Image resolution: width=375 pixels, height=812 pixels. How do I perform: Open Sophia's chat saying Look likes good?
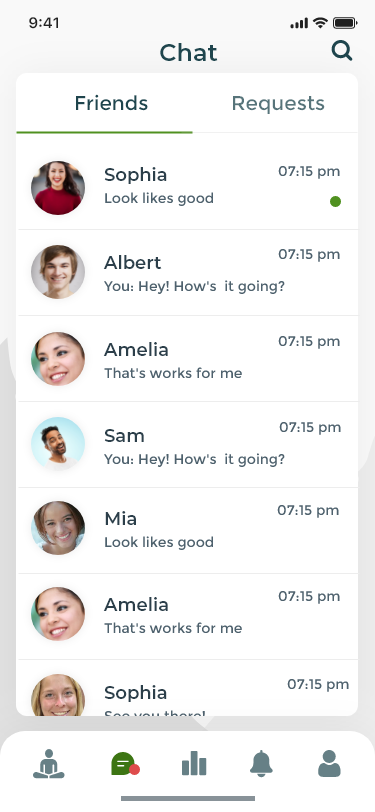click(188, 187)
